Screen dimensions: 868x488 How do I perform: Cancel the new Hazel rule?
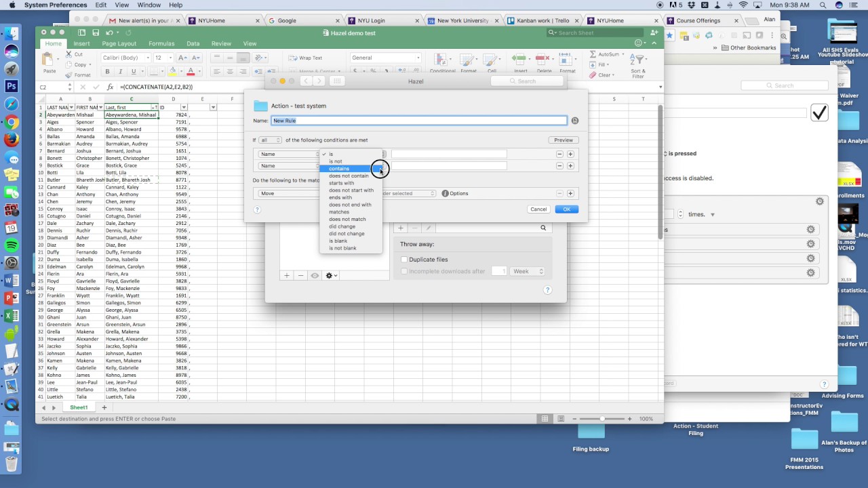pyautogui.click(x=538, y=209)
